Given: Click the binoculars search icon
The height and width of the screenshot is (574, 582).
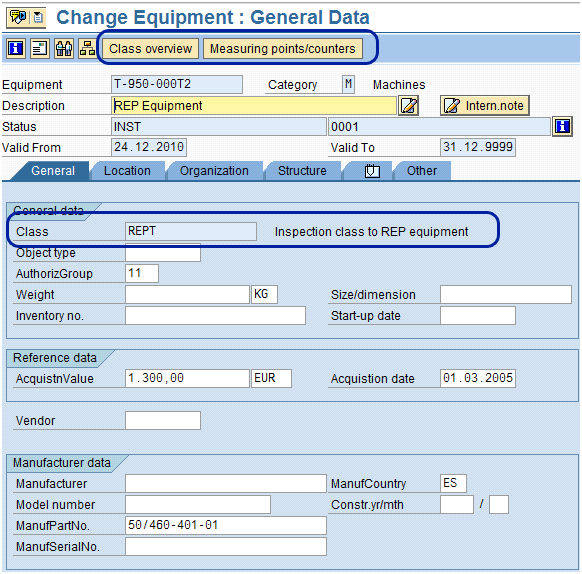Looking at the screenshot, I should tap(64, 49).
